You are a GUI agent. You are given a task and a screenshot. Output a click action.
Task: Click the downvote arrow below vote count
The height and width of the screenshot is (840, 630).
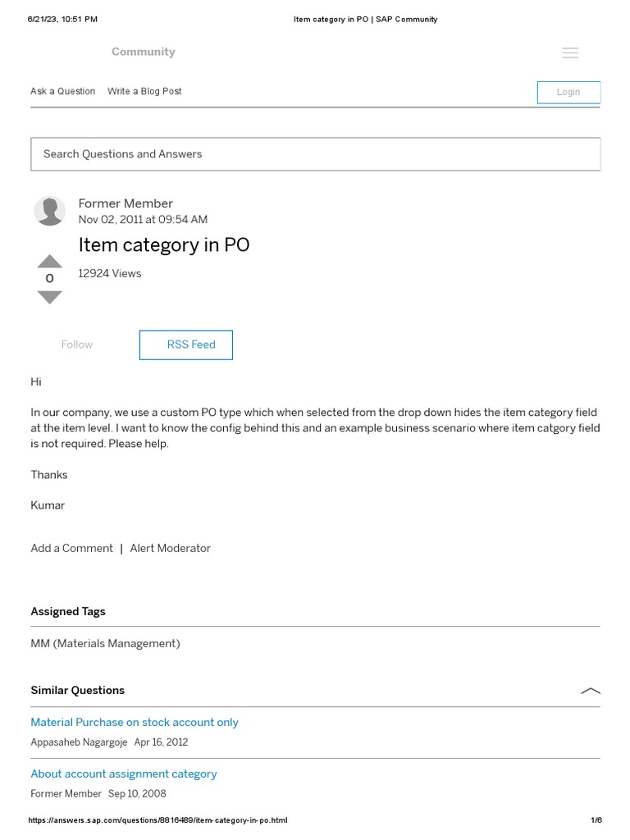[50, 297]
